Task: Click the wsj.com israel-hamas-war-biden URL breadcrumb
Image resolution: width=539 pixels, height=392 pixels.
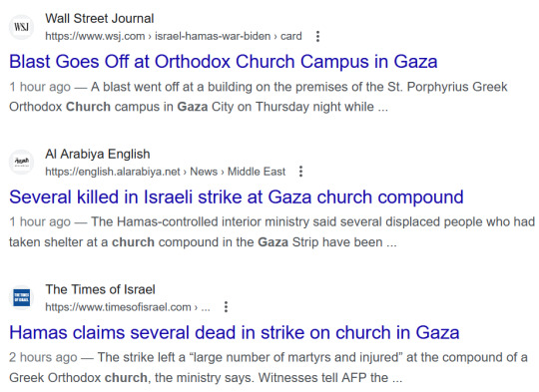Action: (x=174, y=36)
